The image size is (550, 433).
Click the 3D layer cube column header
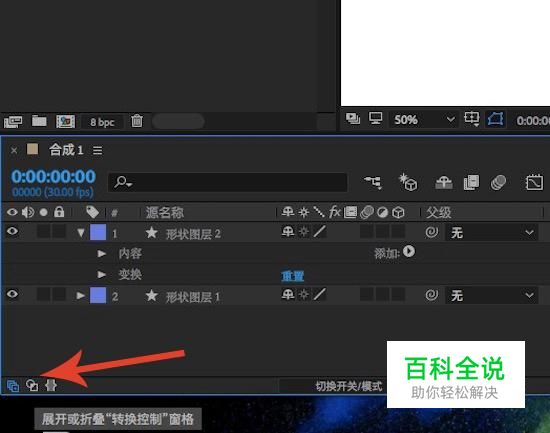[x=398, y=212]
